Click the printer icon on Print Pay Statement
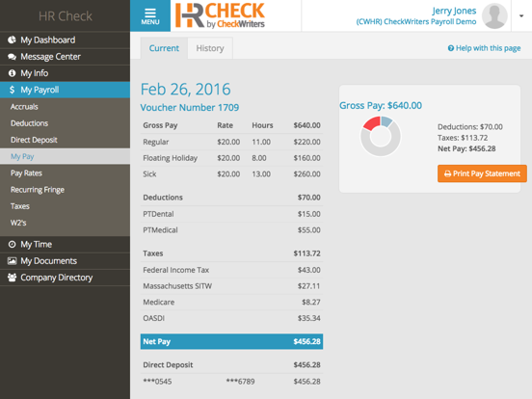532x399 pixels. (x=447, y=173)
